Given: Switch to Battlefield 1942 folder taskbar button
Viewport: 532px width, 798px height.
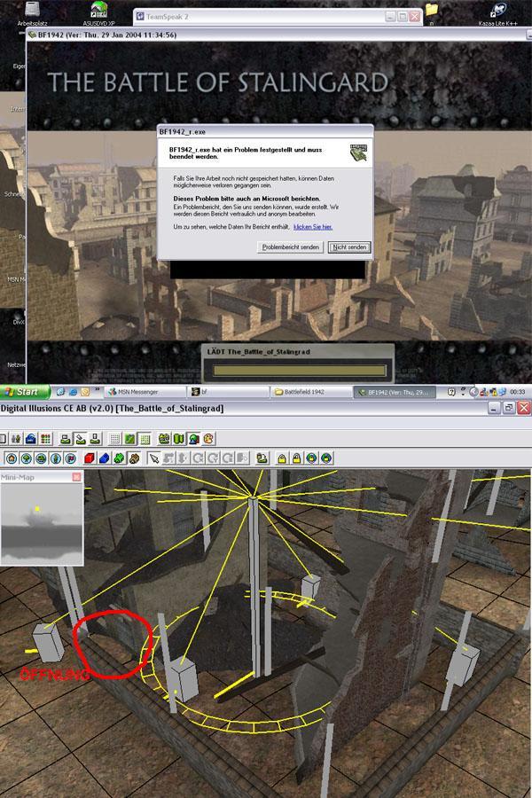Looking at the screenshot, I should (x=311, y=392).
